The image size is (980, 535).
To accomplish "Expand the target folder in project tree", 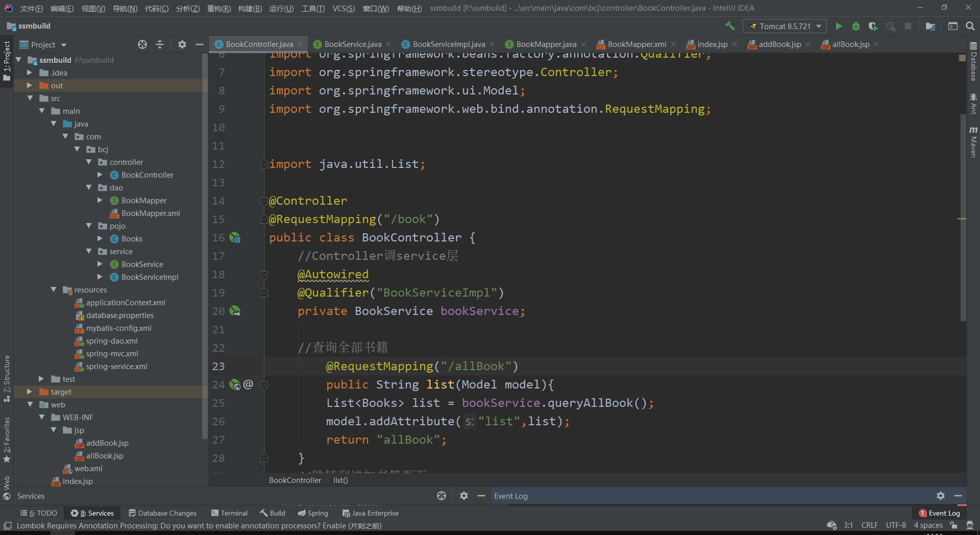I will click(30, 392).
